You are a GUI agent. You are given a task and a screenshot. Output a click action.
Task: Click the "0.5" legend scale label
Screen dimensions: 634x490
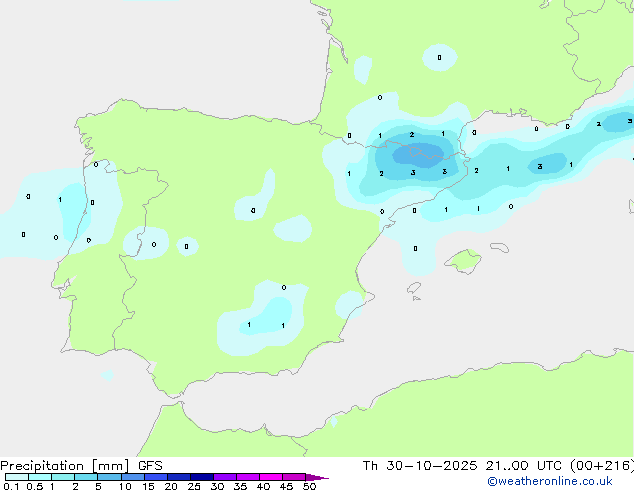[35, 486]
